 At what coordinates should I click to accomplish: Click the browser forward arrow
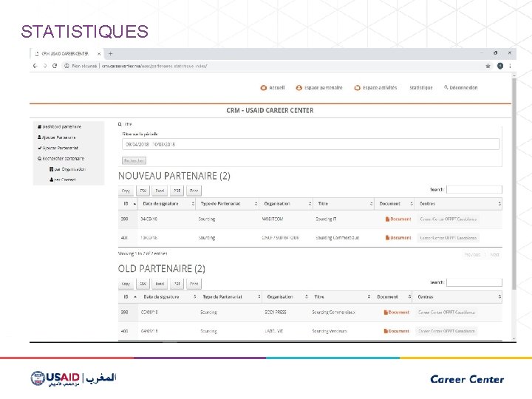[45, 66]
